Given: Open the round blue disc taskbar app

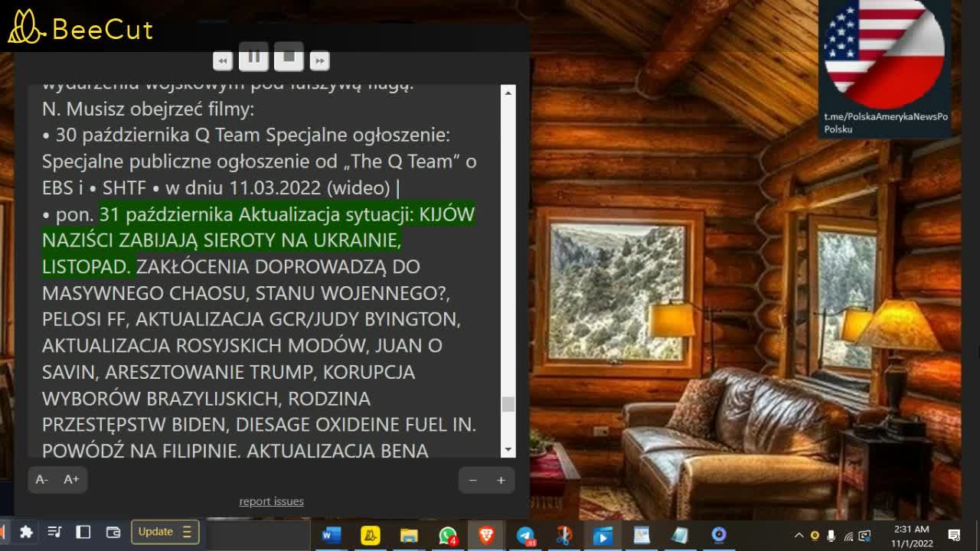Looking at the screenshot, I should click(x=719, y=535).
